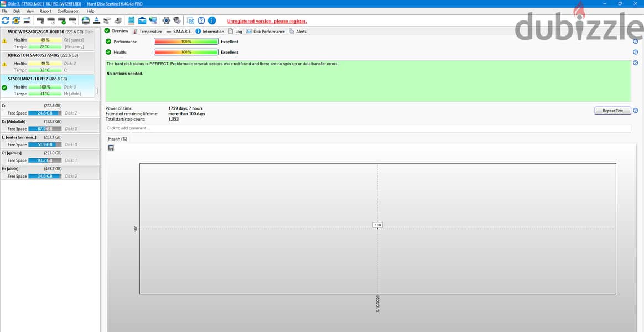Click the WDC disk 49 % health bar
The width and height of the screenshot is (644, 332).
click(x=45, y=40)
